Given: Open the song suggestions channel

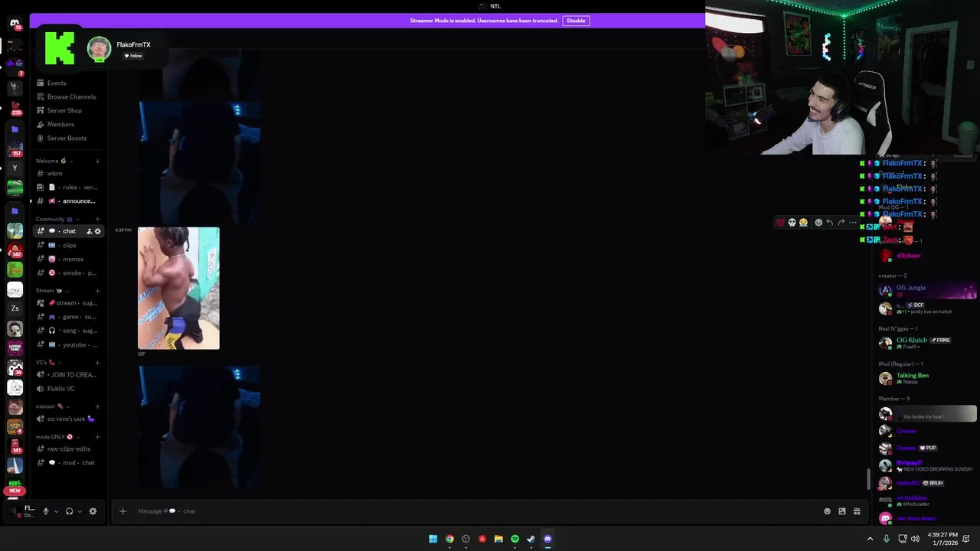Looking at the screenshot, I should tap(69, 330).
